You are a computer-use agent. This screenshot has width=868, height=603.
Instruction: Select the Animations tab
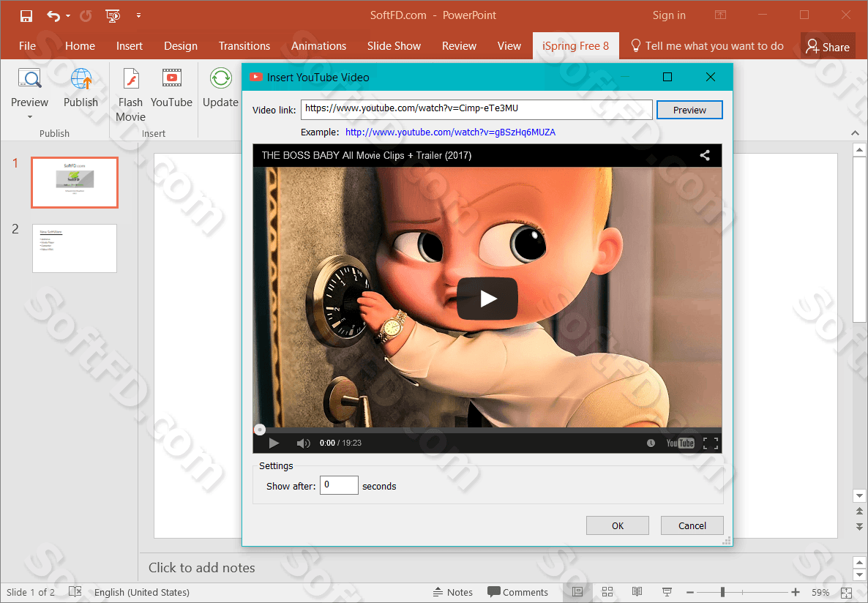(318, 46)
